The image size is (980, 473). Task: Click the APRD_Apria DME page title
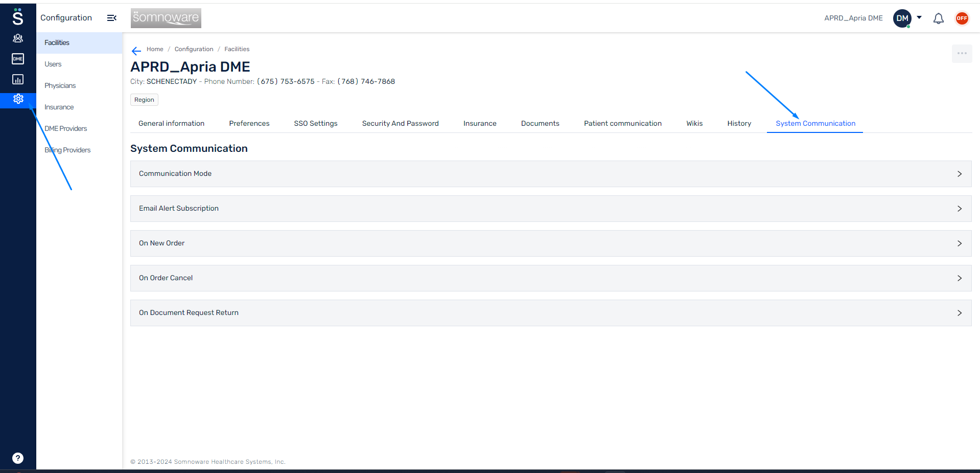point(190,67)
